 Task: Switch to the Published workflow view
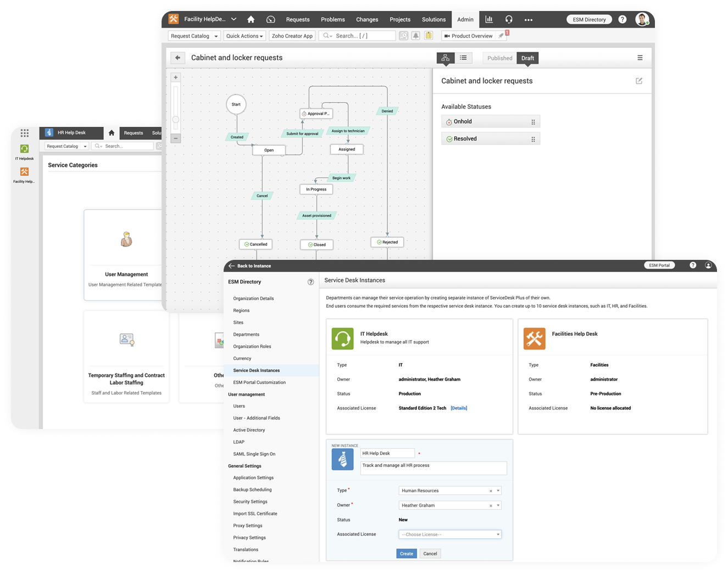[x=499, y=58]
